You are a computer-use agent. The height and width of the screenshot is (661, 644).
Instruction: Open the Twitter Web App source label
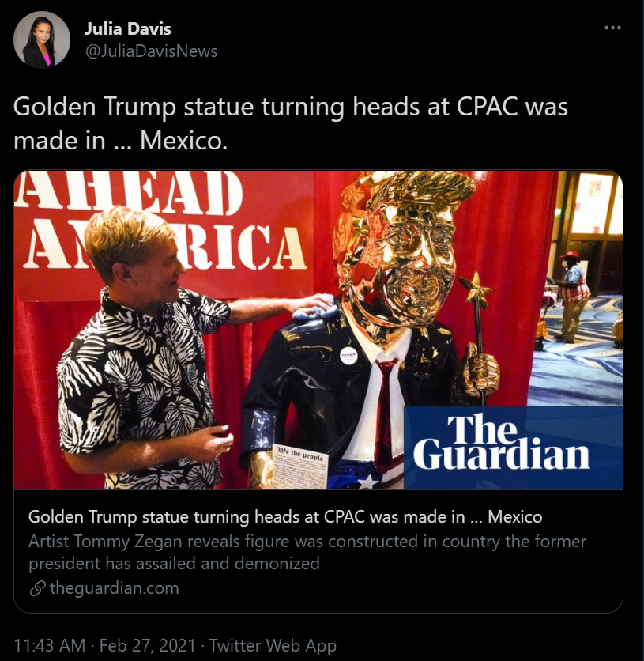pos(273,645)
